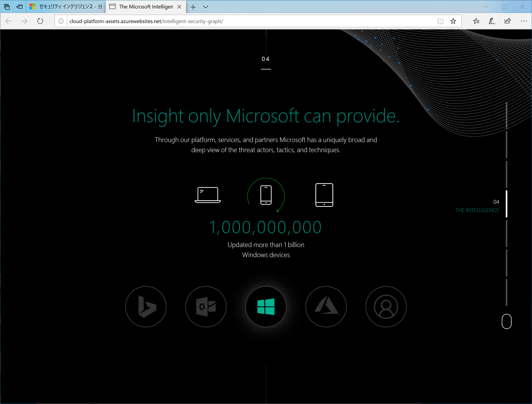Set these tabs aside
Viewport: 532px width, 404px height.
tap(19, 7)
